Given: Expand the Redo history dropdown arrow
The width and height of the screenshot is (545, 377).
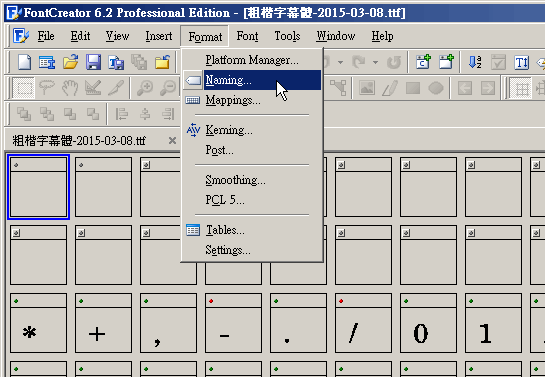Looking at the screenshot, I should point(375,63).
